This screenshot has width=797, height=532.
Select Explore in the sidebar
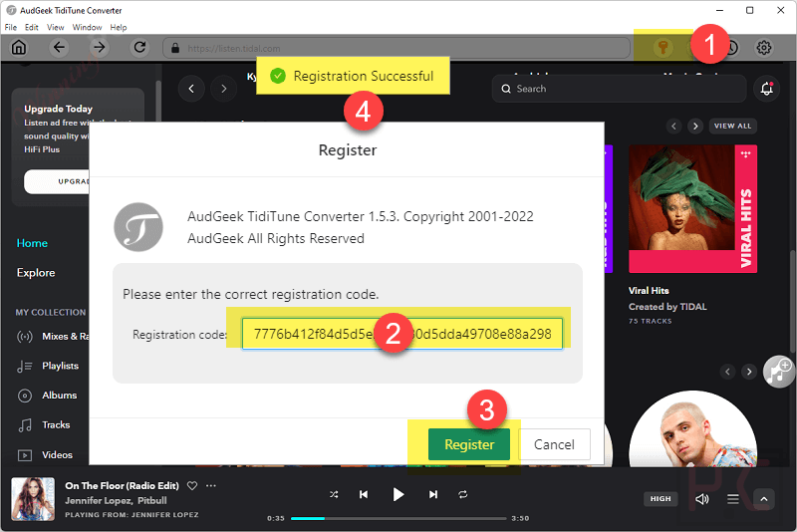(36, 273)
